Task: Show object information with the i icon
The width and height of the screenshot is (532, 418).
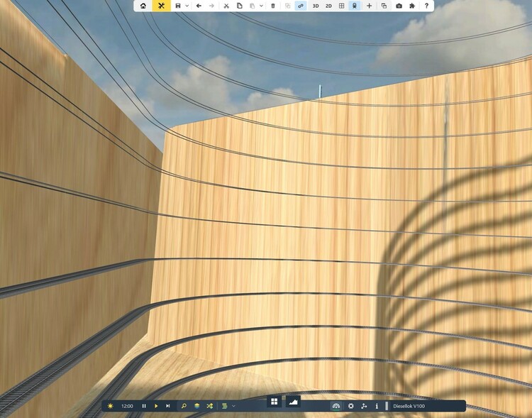Action: [x=377, y=406]
